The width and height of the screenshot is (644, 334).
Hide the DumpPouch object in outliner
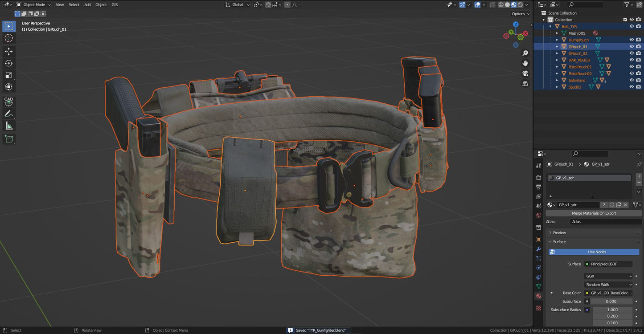pyautogui.click(x=632, y=40)
